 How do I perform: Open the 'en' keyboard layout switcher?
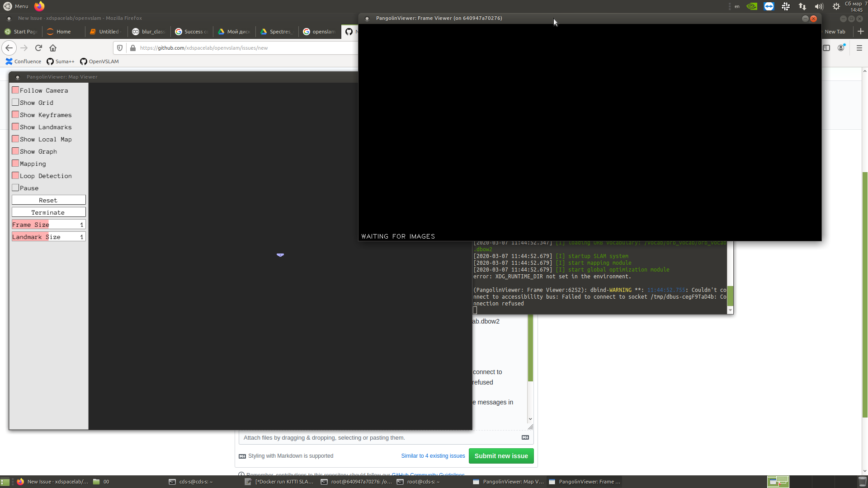point(736,6)
